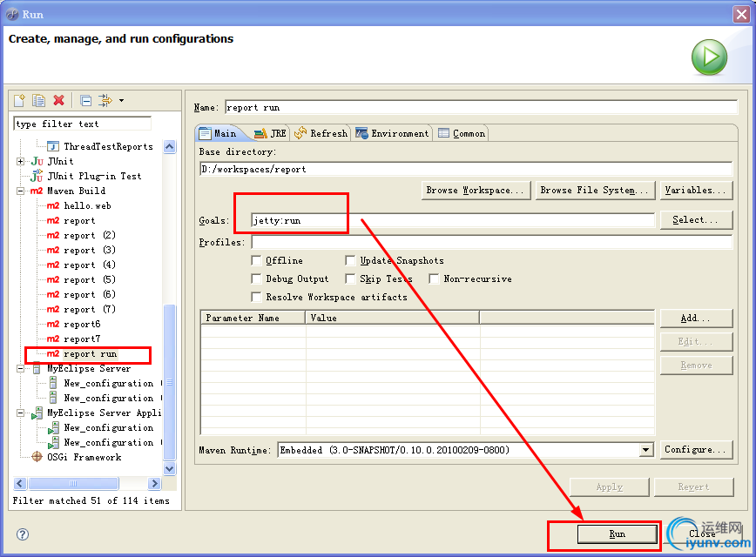Delete selected launch configuration with red X

pyautogui.click(x=59, y=100)
